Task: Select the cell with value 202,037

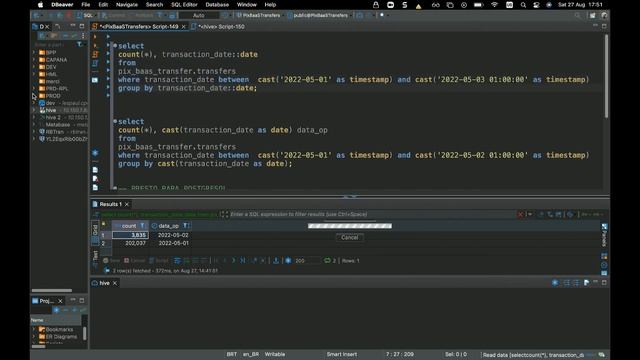Action: [131, 243]
